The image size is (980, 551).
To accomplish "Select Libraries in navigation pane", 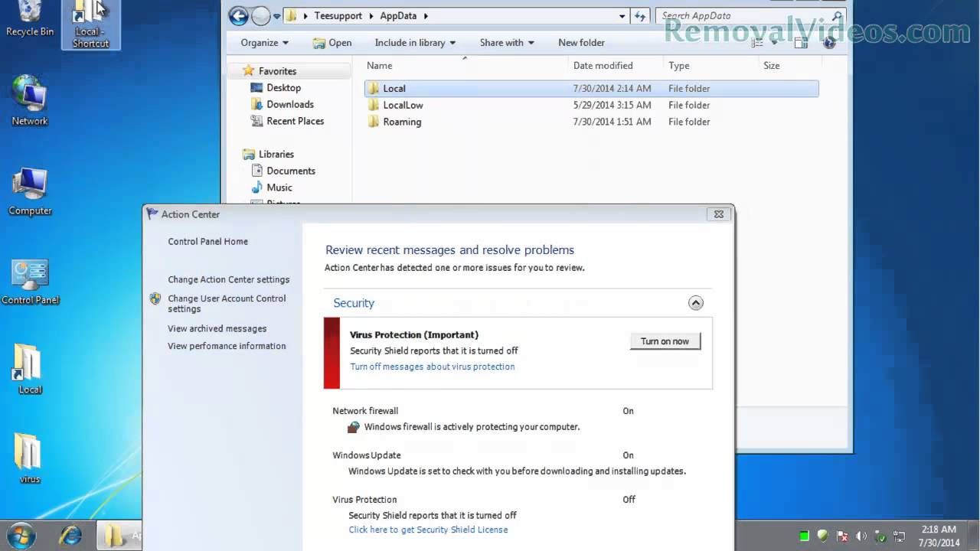I will 268,154.
